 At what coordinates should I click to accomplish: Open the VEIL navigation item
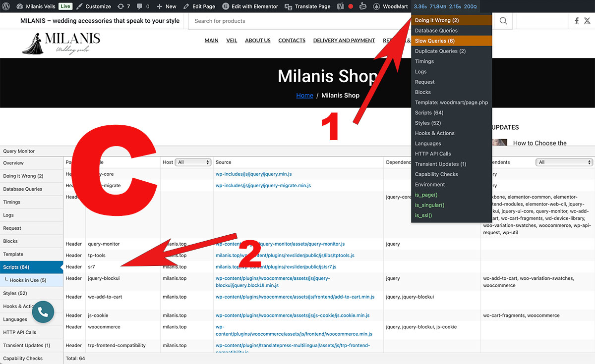point(232,41)
